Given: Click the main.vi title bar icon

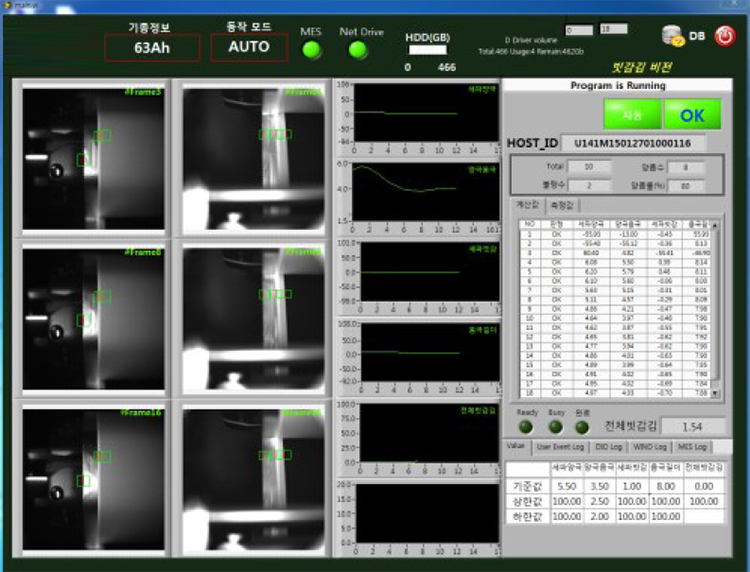Looking at the screenshot, I should [x=7, y=6].
